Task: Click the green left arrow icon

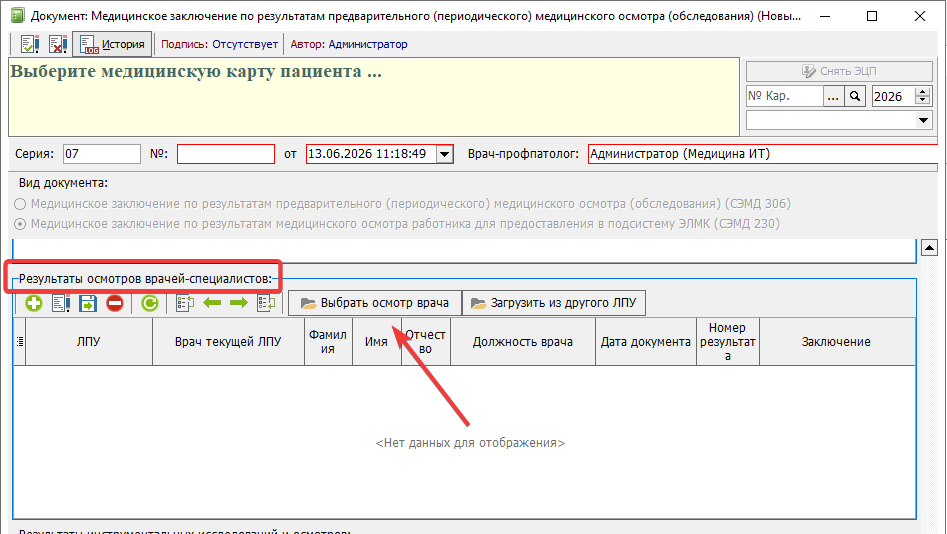Action: click(212, 303)
